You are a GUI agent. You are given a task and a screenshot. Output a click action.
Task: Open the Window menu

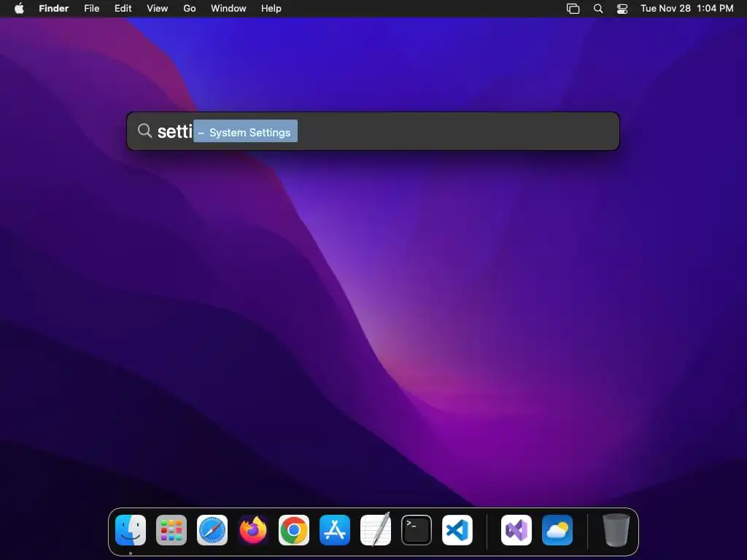[228, 9]
